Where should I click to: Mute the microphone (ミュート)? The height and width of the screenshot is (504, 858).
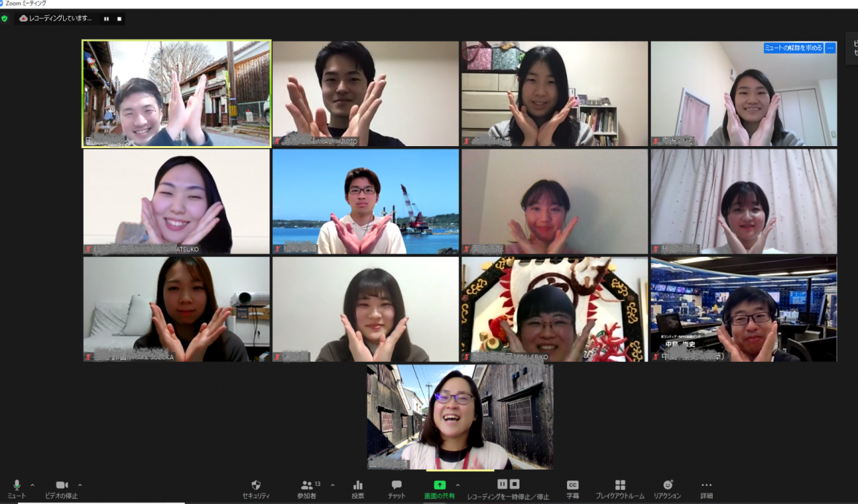pyautogui.click(x=17, y=485)
